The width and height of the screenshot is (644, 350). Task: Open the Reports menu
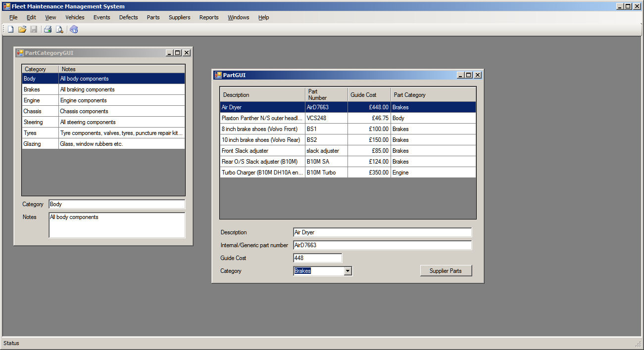(209, 17)
